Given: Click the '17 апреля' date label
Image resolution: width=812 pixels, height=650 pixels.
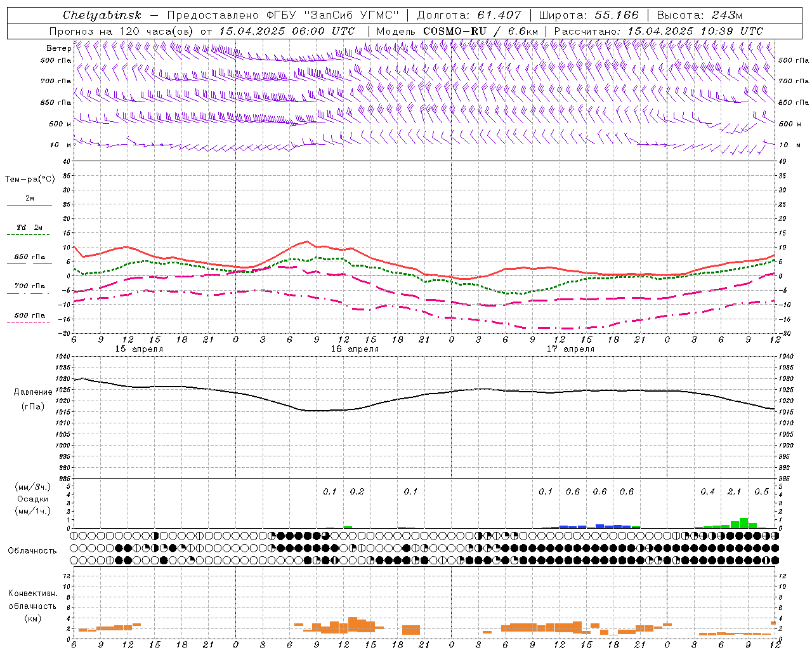Looking at the screenshot, I should 570,349.
